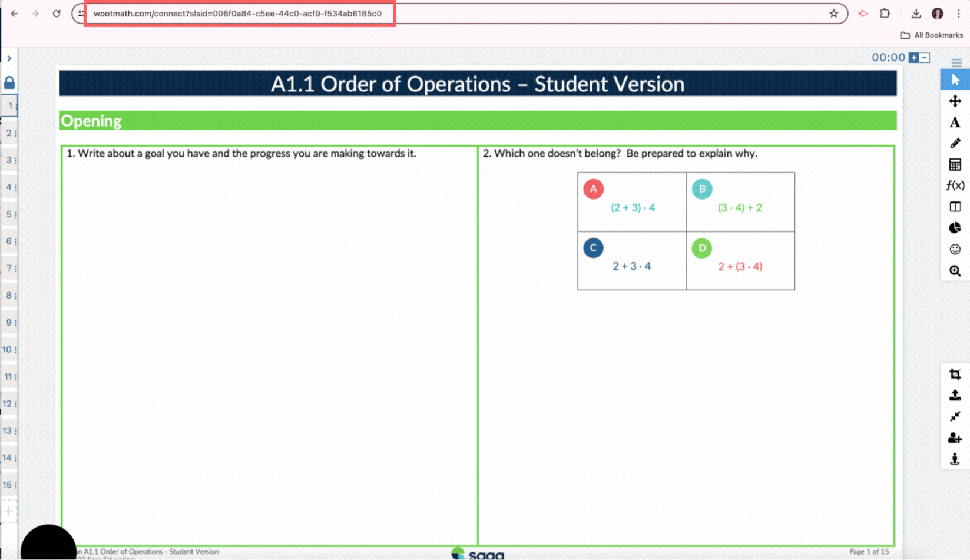Select the crop tool

[955, 374]
